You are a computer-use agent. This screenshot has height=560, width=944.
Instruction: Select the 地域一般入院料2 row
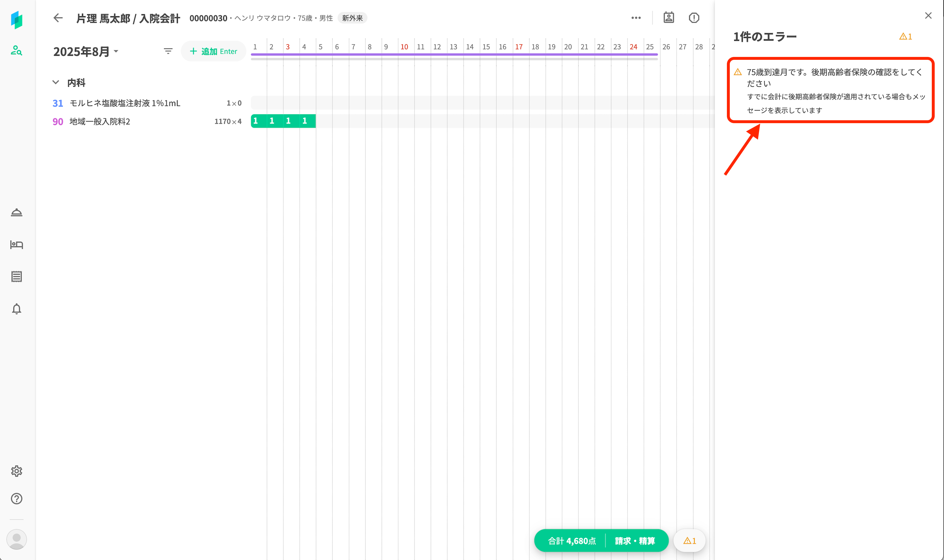click(x=100, y=121)
